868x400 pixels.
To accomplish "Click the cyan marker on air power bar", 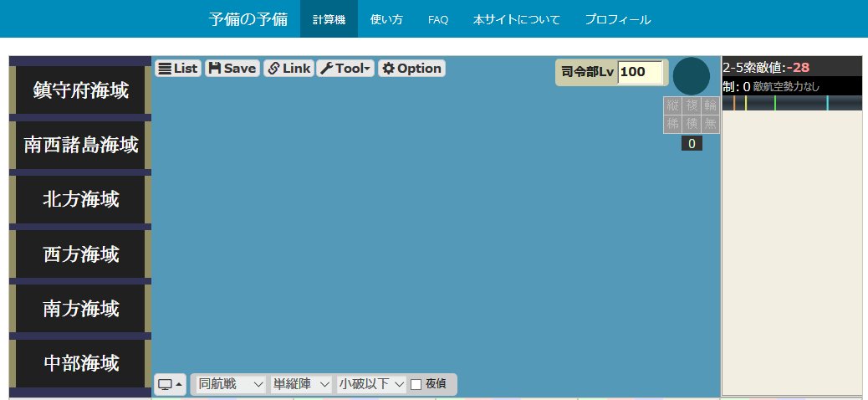I will point(827,103).
